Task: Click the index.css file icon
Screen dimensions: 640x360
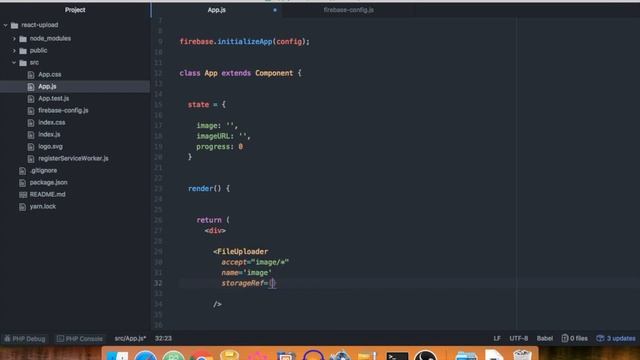Action: (31, 122)
